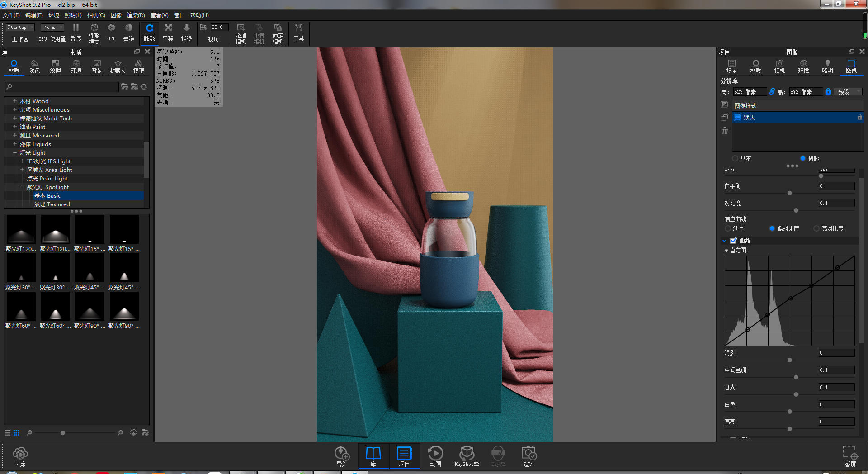The image size is (868, 474).
Task: Launch KeyShotXR from the bottom toolbar
Action: (467, 456)
